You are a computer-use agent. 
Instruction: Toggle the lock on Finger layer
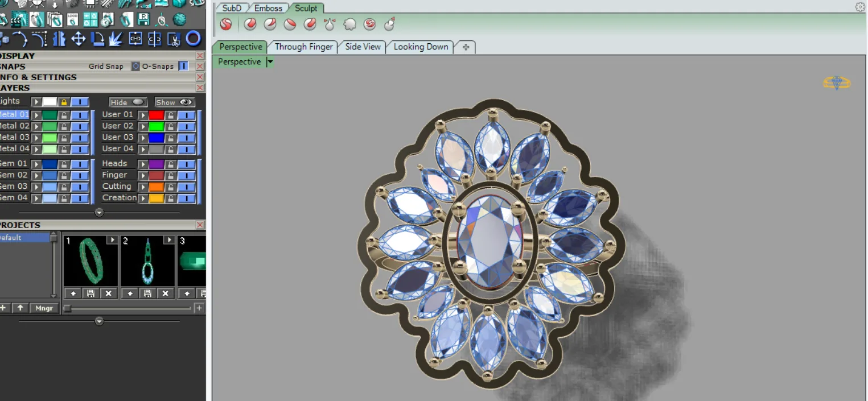170,175
